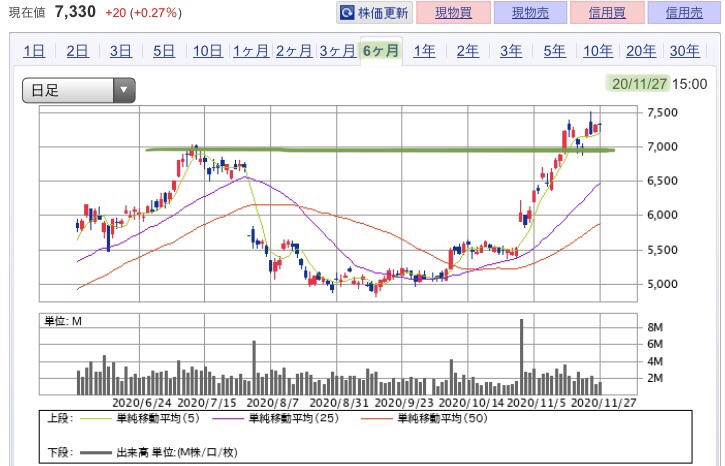The width and height of the screenshot is (725, 466).
Task: Select the active 6ヶ月 tab
Action: tap(381, 51)
